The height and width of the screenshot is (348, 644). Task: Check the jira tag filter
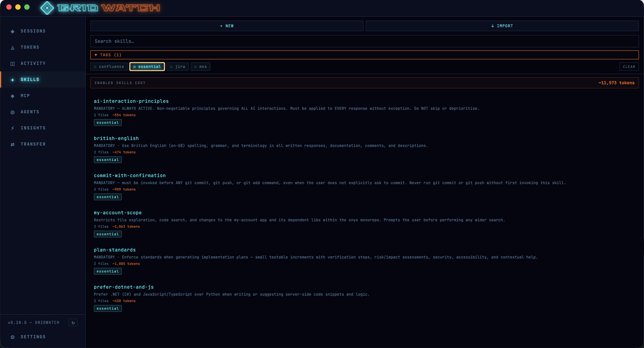[x=177, y=67]
